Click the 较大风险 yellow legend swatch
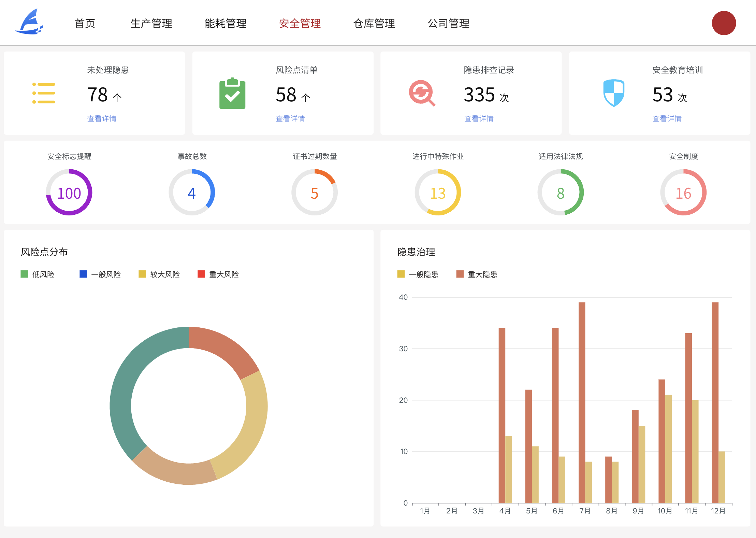This screenshot has height=538, width=756. click(142, 274)
